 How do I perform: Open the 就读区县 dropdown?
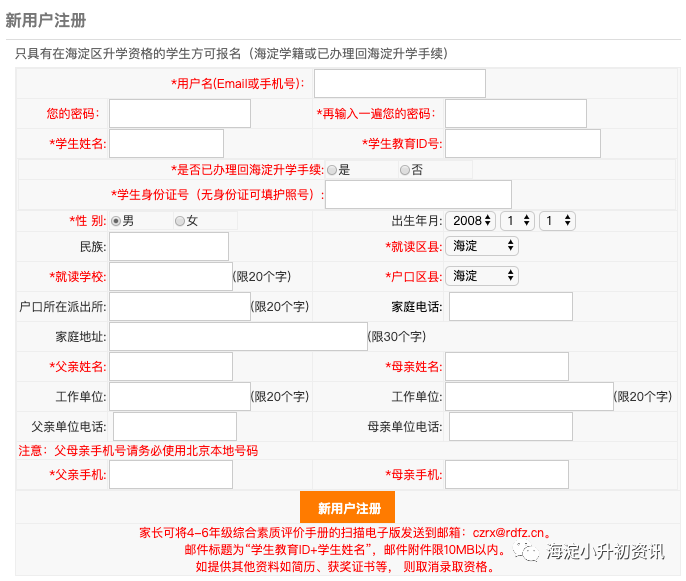tap(482, 246)
